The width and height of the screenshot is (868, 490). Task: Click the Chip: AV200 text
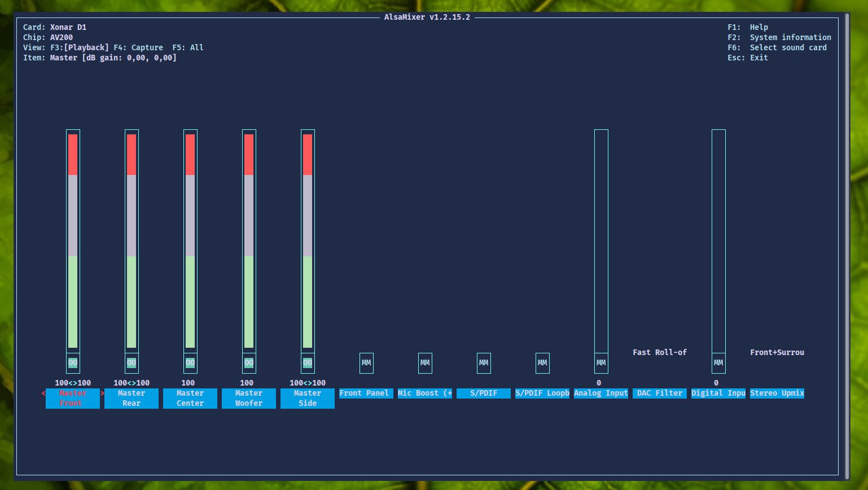[x=48, y=37]
